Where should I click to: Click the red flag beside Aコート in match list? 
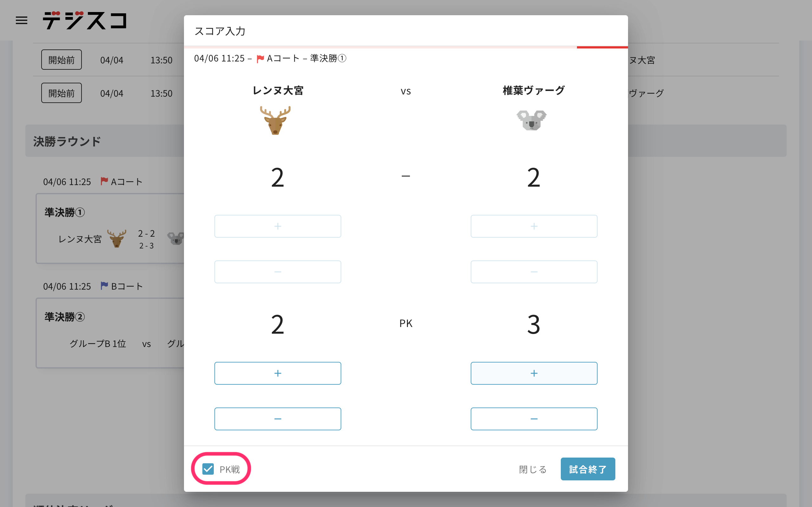pos(104,181)
